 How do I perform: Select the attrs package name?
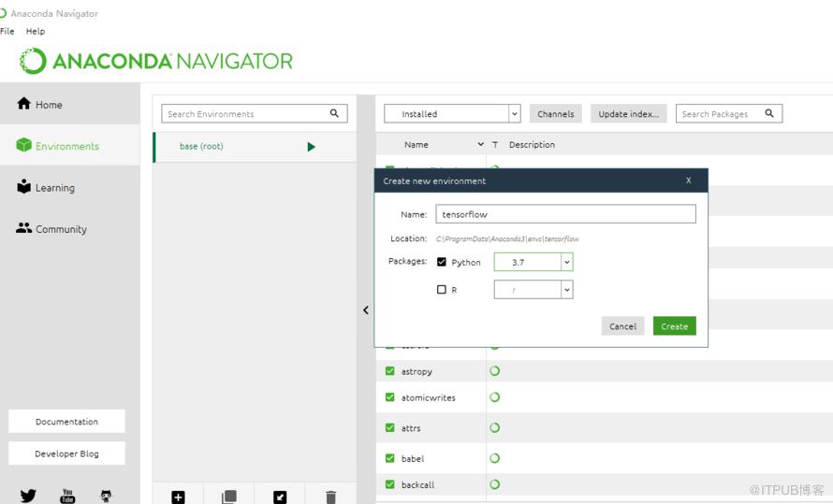coord(411,428)
